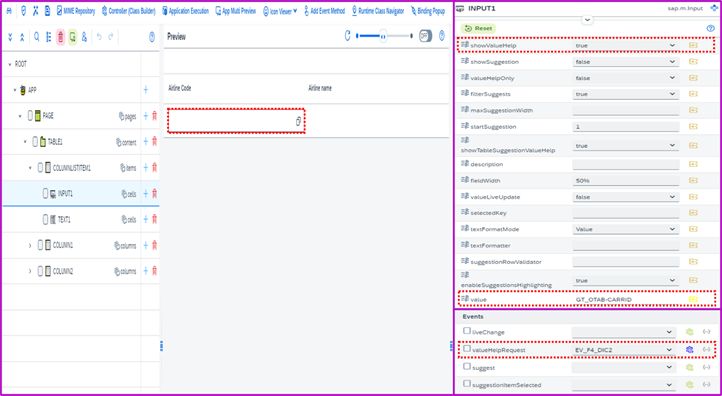Open the MIME Repository
This screenshot has height=396, width=722.
click(x=76, y=11)
